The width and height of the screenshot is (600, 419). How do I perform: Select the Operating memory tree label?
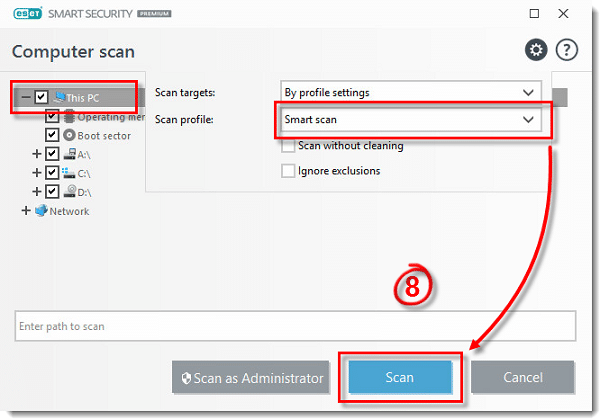pos(111,117)
